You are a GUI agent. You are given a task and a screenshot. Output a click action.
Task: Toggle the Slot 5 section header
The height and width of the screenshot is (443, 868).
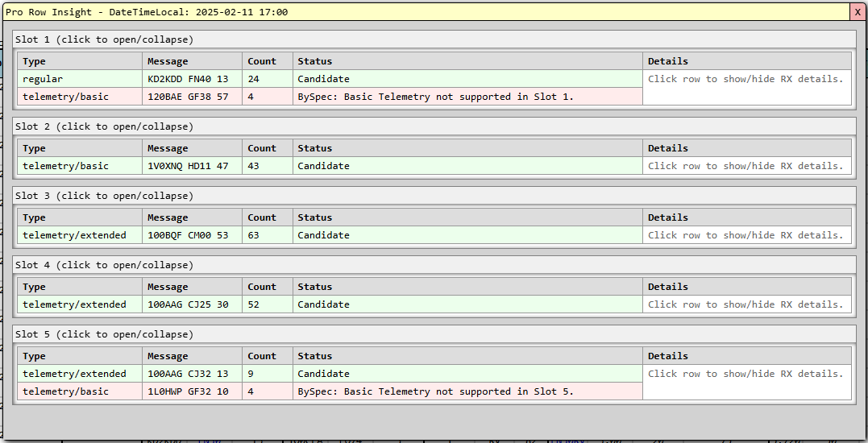[104, 334]
